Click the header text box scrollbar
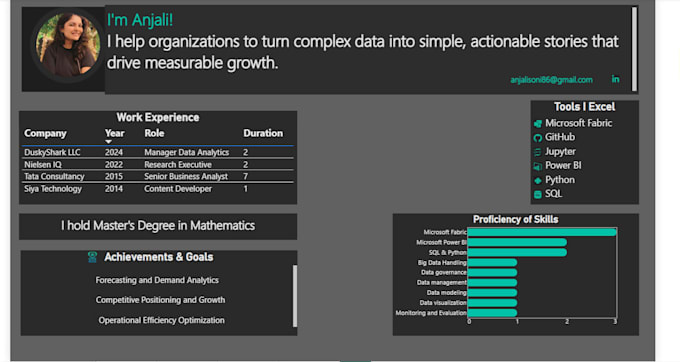This screenshot has height=362, width=680. click(x=634, y=49)
